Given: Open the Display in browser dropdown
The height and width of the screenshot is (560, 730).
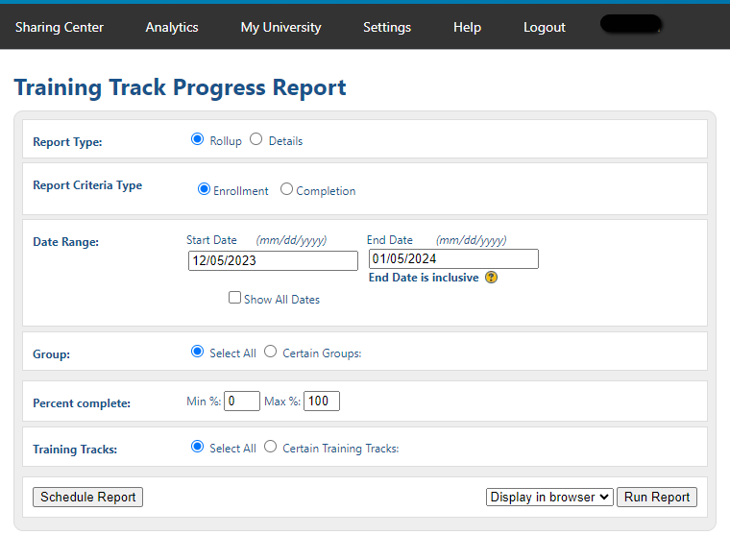Looking at the screenshot, I should (549, 497).
